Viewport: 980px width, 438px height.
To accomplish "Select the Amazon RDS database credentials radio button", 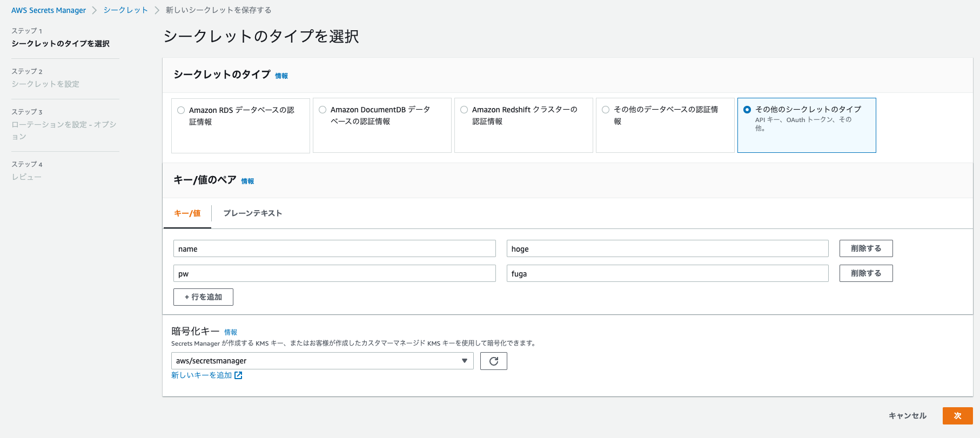I will coord(181,110).
